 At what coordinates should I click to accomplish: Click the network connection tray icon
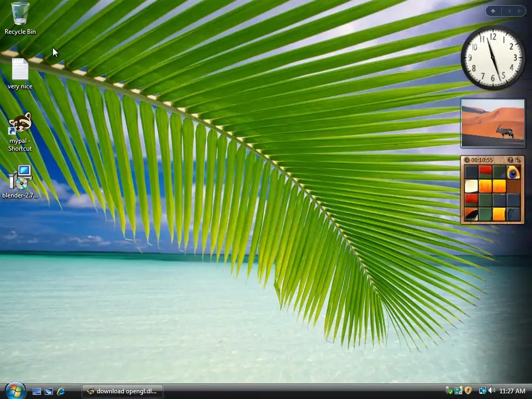click(482, 391)
